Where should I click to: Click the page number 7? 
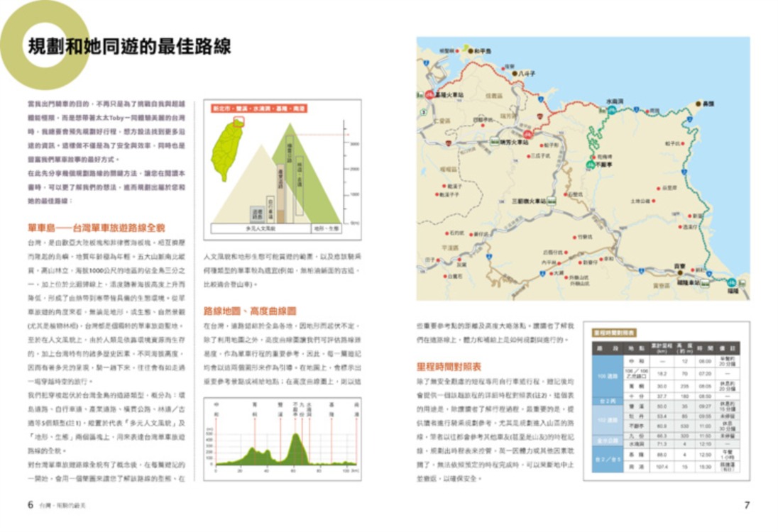pos(746,505)
